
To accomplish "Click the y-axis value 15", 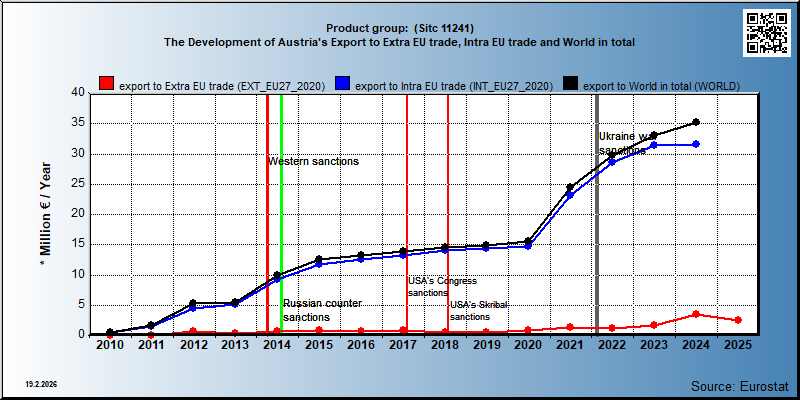I will click(78, 244).
